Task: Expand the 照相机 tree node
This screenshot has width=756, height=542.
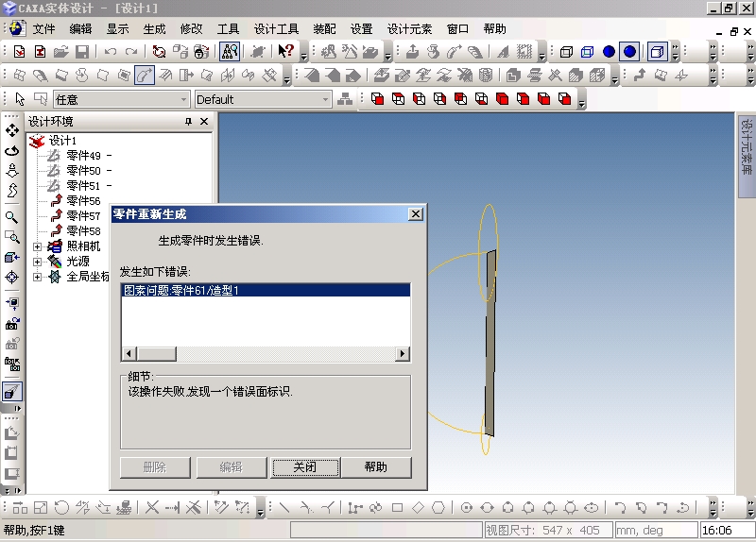Action: click(x=37, y=246)
